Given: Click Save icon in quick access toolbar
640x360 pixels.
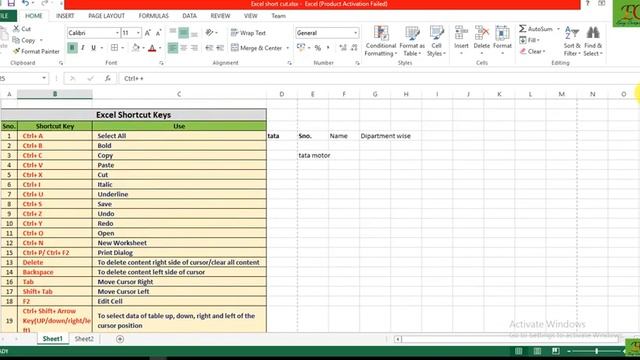Looking at the screenshot, I should coord(11,3).
